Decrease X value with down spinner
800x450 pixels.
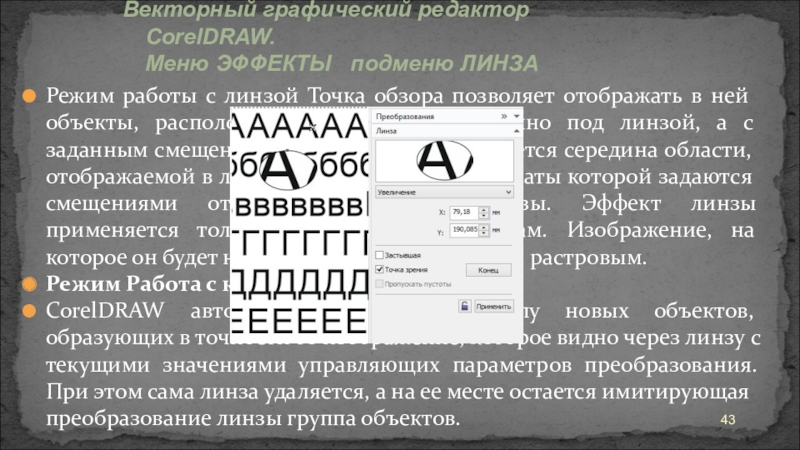pos(484,215)
